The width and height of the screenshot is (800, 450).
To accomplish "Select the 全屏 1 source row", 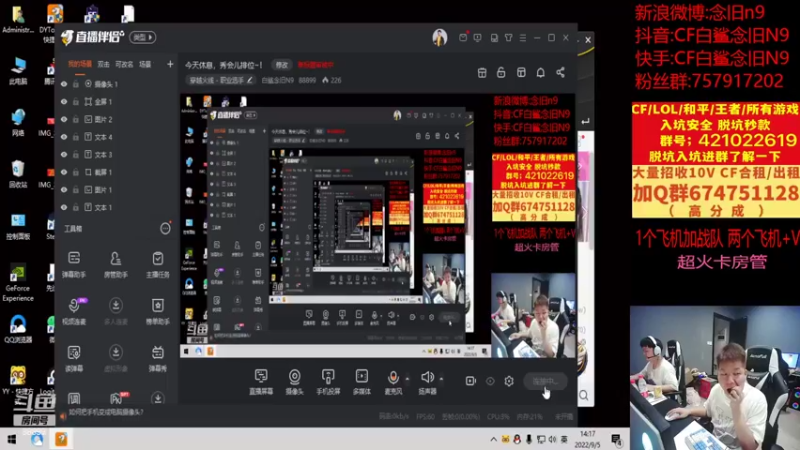I will tap(116, 102).
